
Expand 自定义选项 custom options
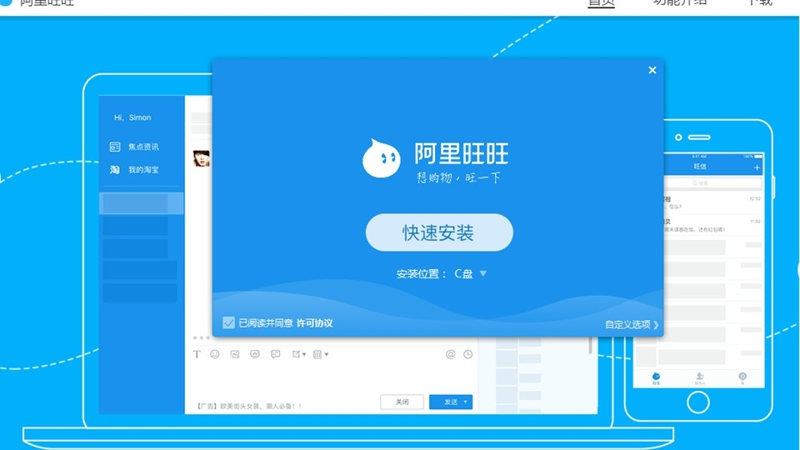point(631,324)
